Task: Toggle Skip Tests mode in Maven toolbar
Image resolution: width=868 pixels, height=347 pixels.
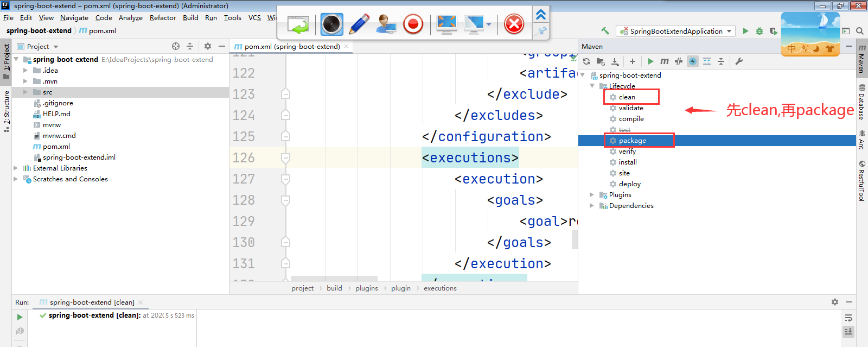Action: [678, 61]
